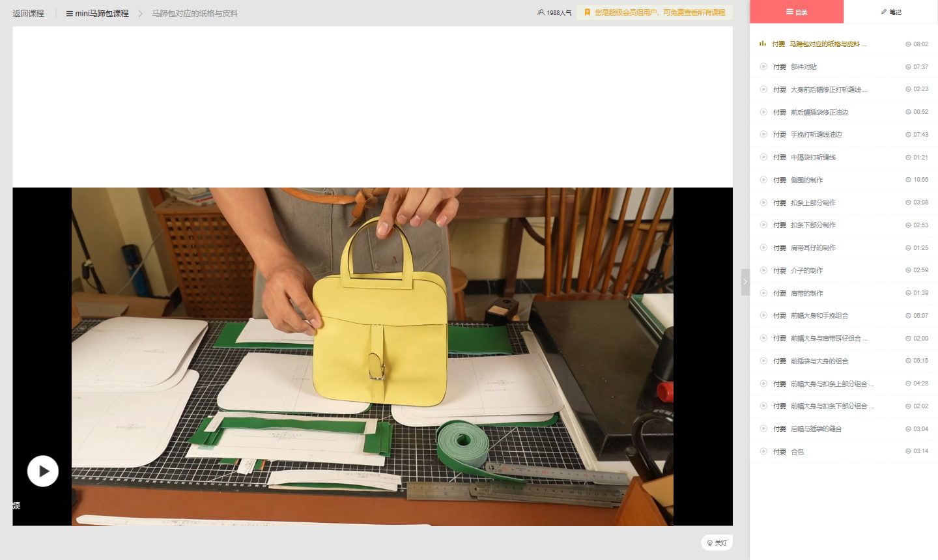Screen dimensions: 938x560
Task: Click the play icon beside 部件对贴
Action: [x=763, y=66]
